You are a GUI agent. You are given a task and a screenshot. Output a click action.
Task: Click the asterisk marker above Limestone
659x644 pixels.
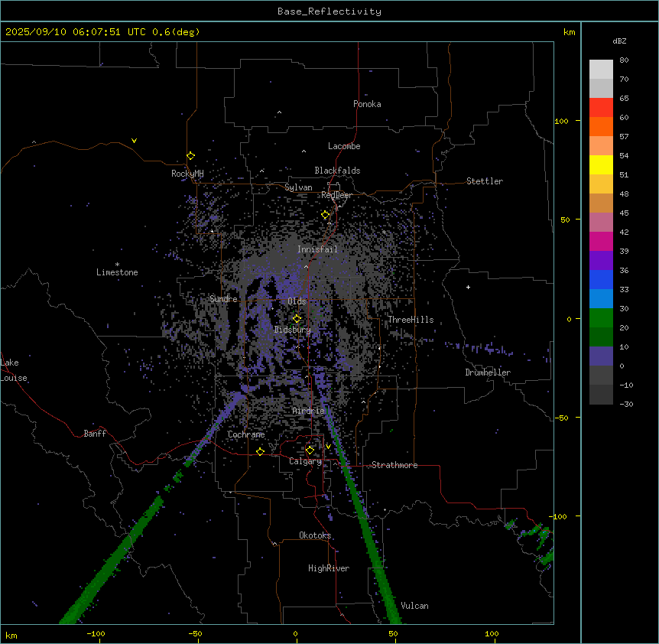[x=117, y=265]
